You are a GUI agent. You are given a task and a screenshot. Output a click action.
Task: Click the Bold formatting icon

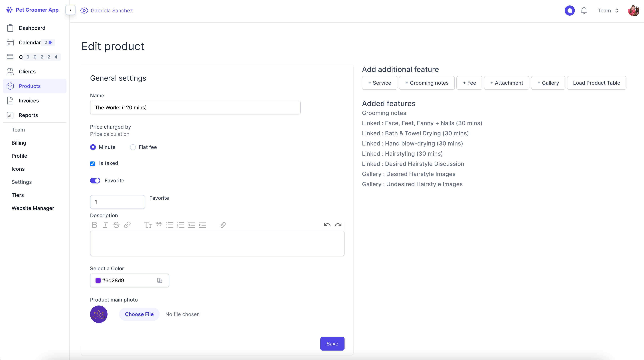94,225
